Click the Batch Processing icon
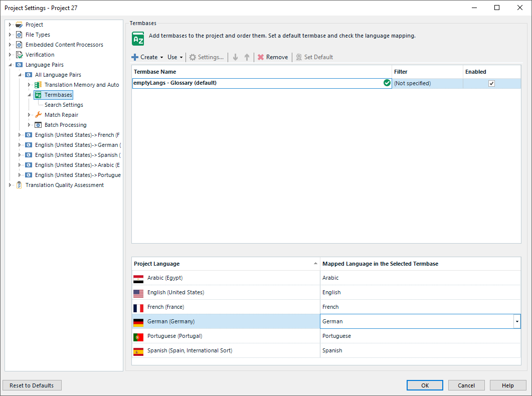Image resolution: width=532 pixels, height=396 pixels. (38, 125)
